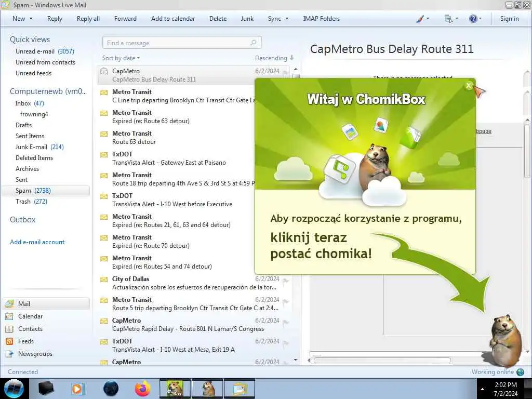Click the Working online globe icon
Screen dimensions: 532x399
pyautogui.click(x=520, y=372)
